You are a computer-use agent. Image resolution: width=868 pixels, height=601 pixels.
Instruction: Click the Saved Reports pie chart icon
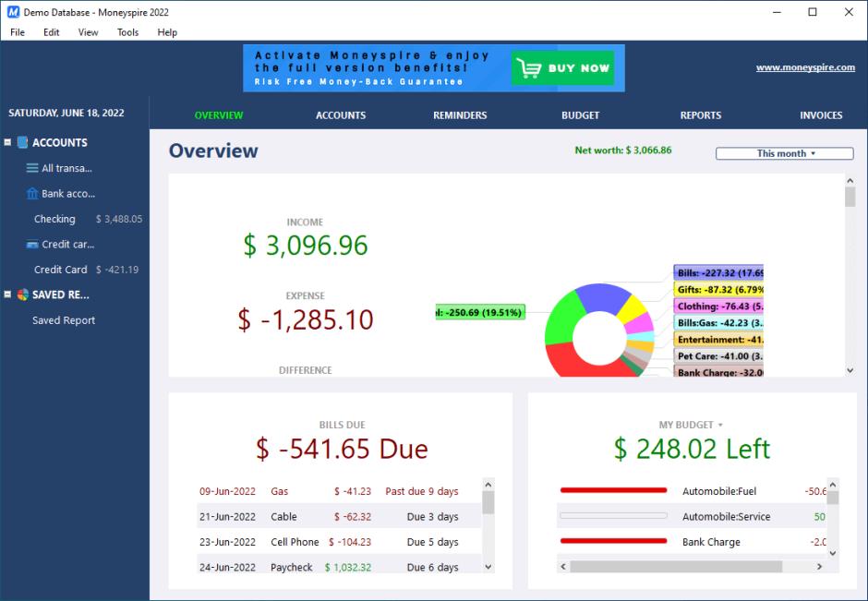pyautogui.click(x=22, y=294)
